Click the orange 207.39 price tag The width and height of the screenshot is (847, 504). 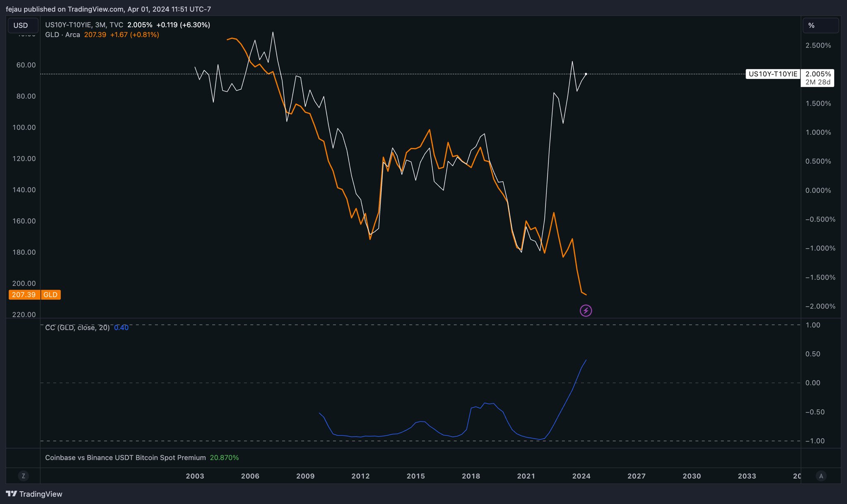24,295
